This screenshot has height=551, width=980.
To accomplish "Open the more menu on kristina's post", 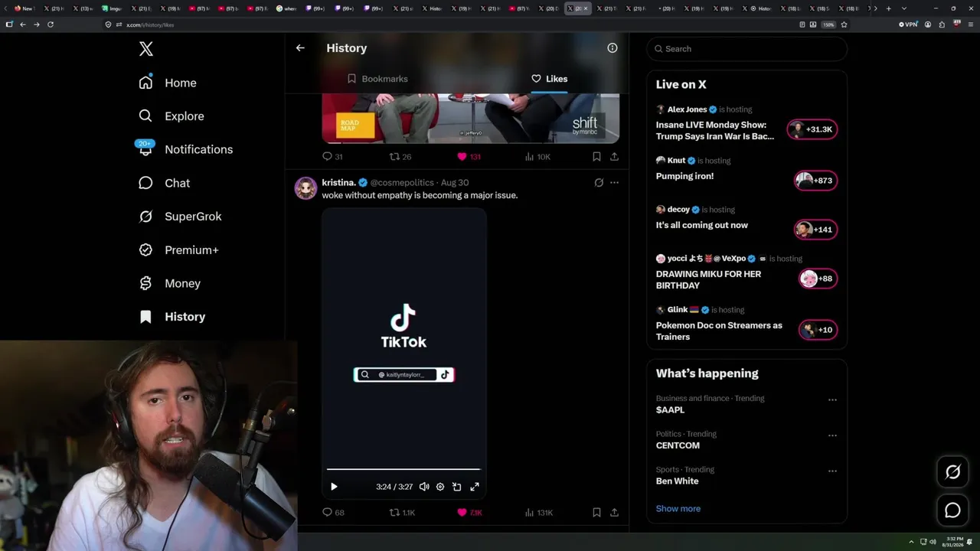I will (x=614, y=183).
